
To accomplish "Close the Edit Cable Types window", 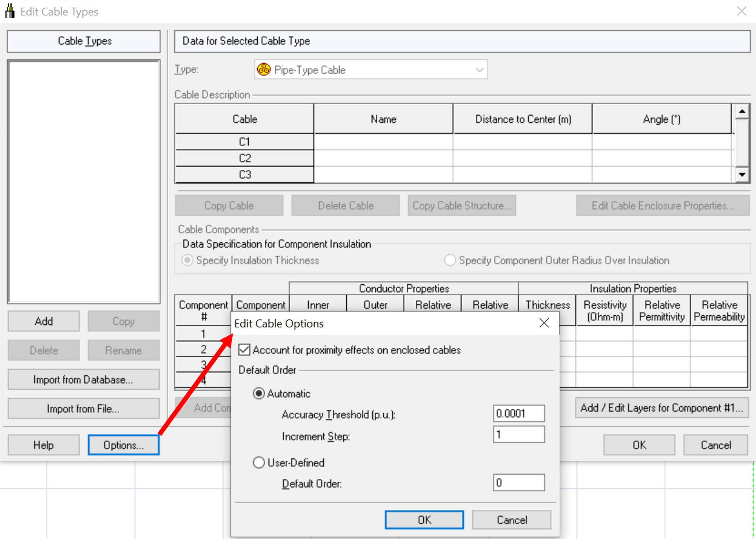I will pyautogui.click(x=742, y=11).
